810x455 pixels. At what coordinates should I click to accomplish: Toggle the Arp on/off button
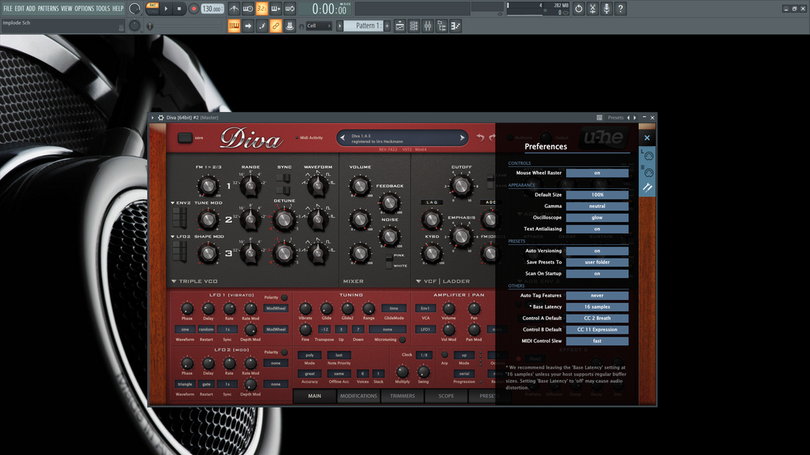coord(444,355)
